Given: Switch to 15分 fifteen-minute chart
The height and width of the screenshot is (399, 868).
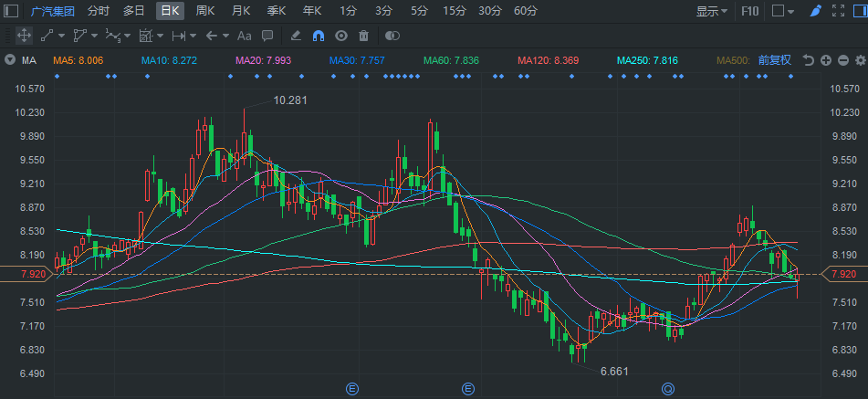Looking at the screenshot, I should coord(455,11).
